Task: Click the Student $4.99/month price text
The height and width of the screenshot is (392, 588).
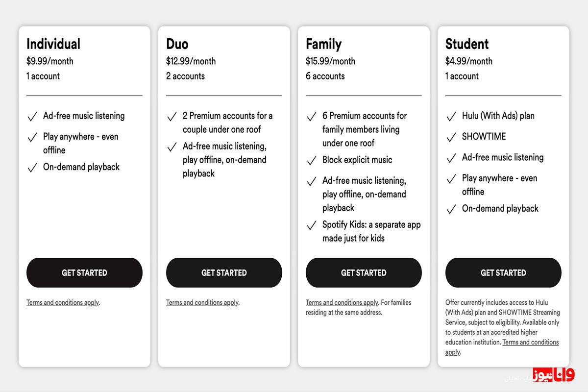Action: point(469,61)
